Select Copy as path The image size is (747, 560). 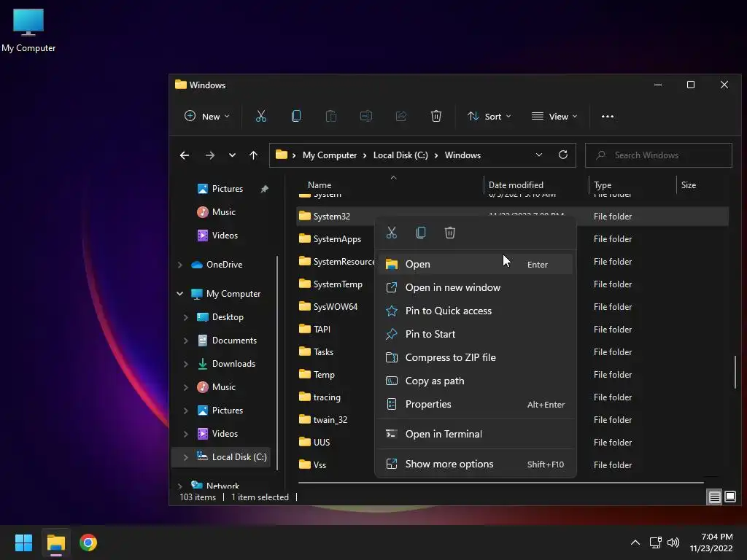tap(476, 381)
